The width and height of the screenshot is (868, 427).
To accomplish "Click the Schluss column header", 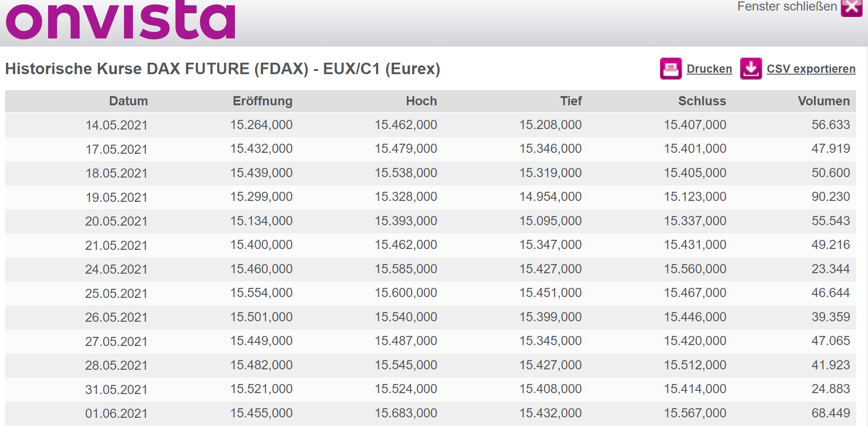I will point(702,101).
